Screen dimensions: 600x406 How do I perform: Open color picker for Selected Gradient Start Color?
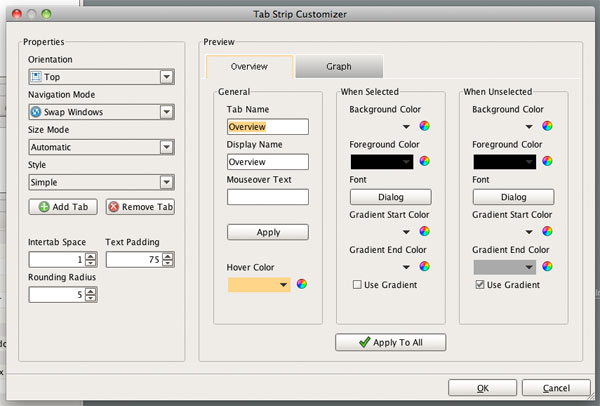(x=424, y=231)
